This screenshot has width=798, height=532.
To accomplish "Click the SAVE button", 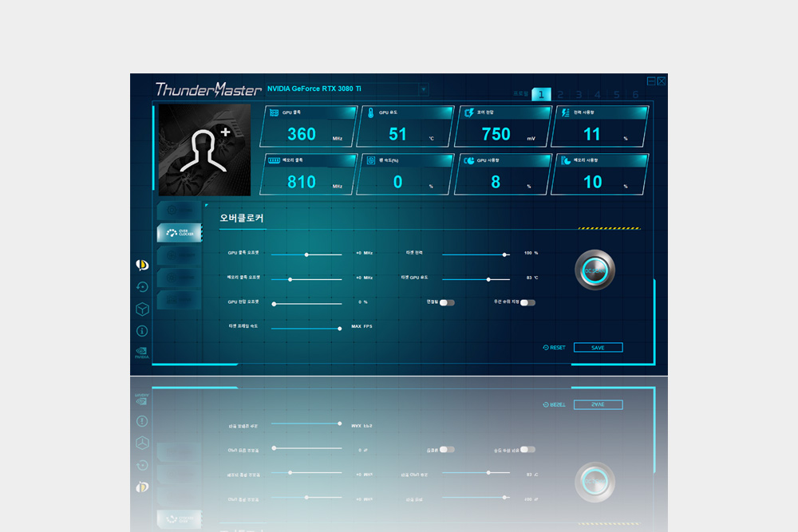I will [x=598, y=348].
